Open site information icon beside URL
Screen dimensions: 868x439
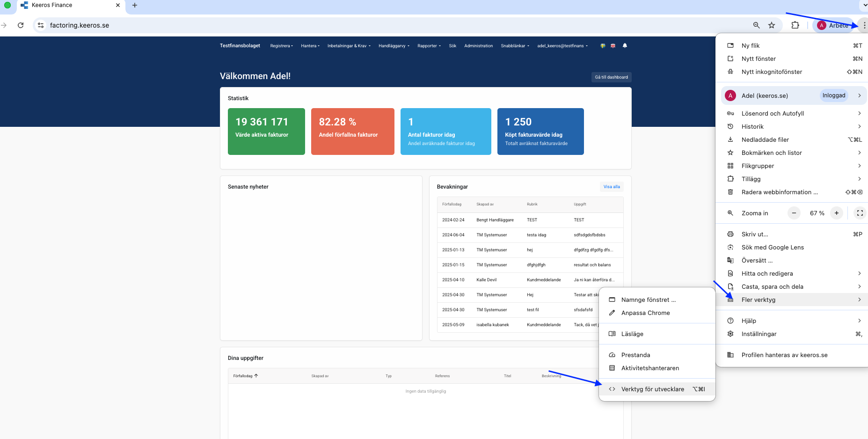tap(41, 25)
